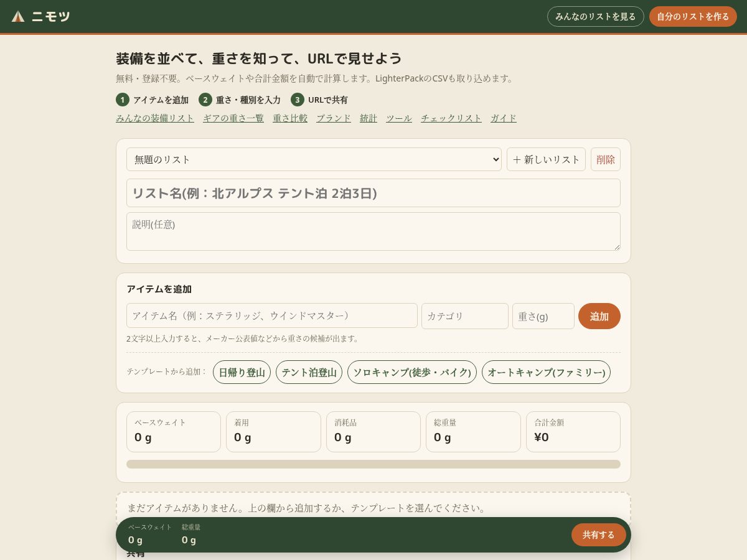Open みんなのリストを見る in header
Image resolution: width=747 pixels, height=560 pixels.
click(x=596, y=16)
